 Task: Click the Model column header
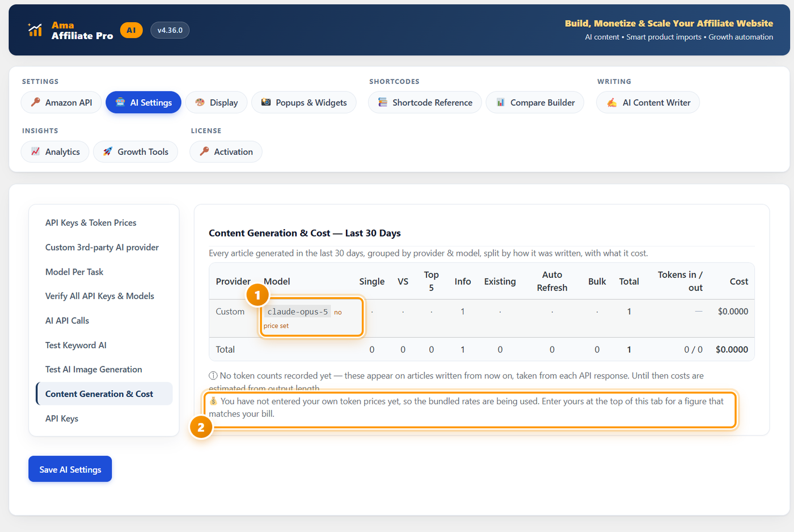[x=277, y=281]
